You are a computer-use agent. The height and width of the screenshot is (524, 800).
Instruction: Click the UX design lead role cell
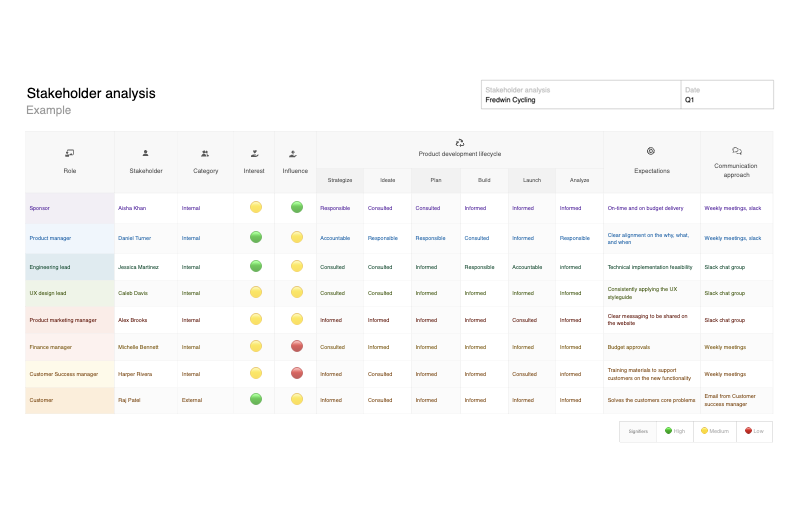coord(70,293)
